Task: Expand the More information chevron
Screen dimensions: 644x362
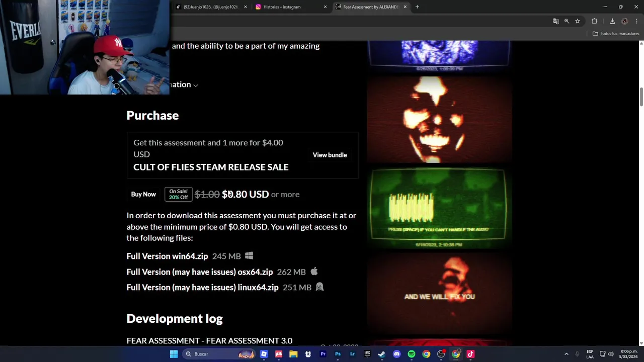Action: 196,85
